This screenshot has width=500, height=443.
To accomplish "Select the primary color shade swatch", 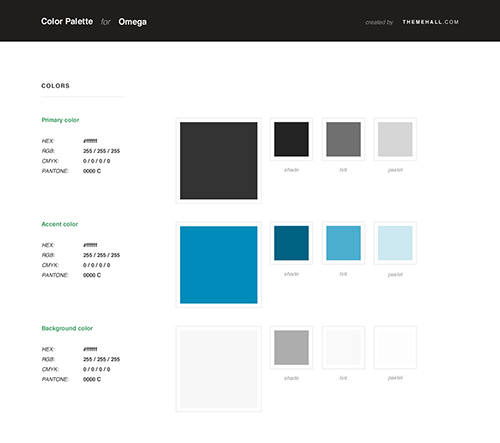I will (x=291, y=139).
